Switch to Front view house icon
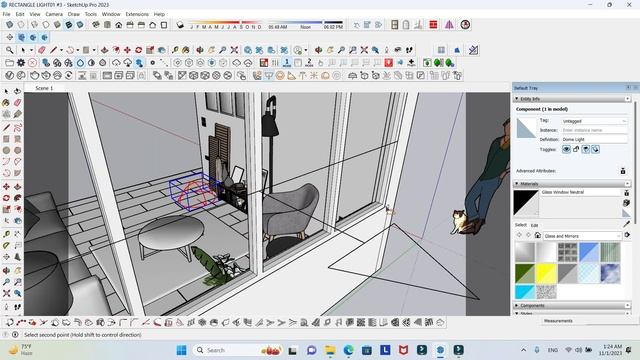The image size is (640, 360). coord(118,25)
